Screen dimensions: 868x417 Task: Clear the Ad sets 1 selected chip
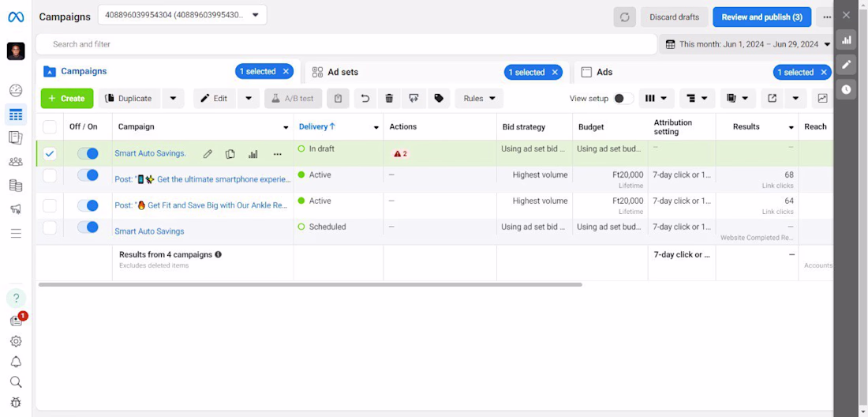tap(555, 72)
